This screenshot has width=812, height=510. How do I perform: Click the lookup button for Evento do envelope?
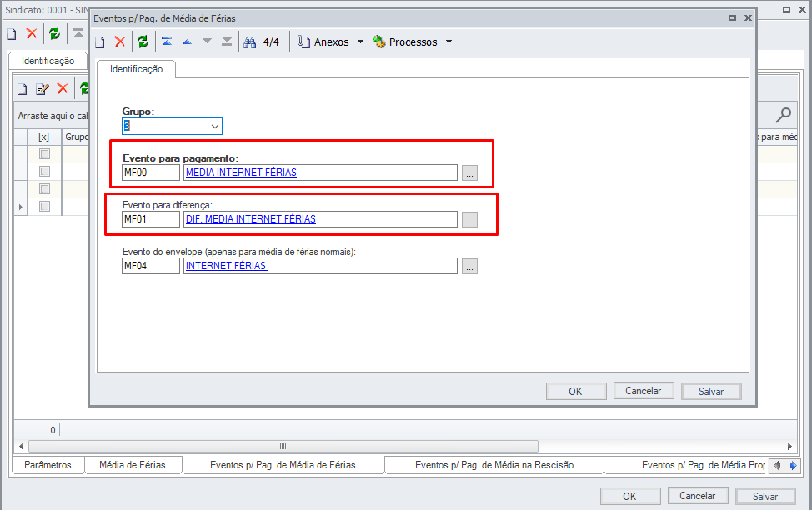469,266
